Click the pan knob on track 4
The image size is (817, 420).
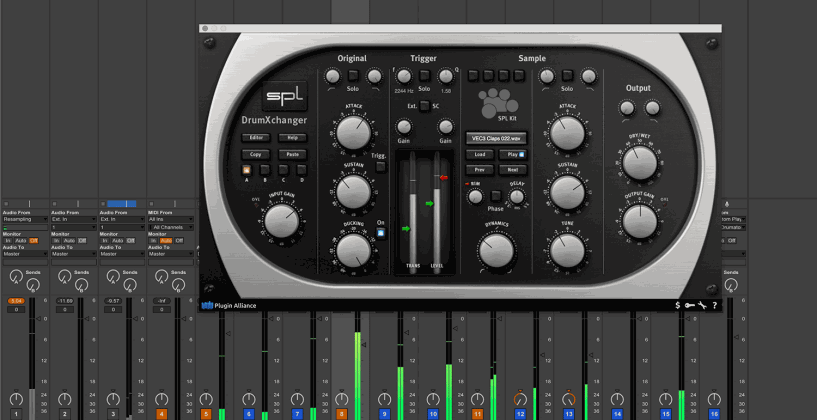tap(162, 399)
